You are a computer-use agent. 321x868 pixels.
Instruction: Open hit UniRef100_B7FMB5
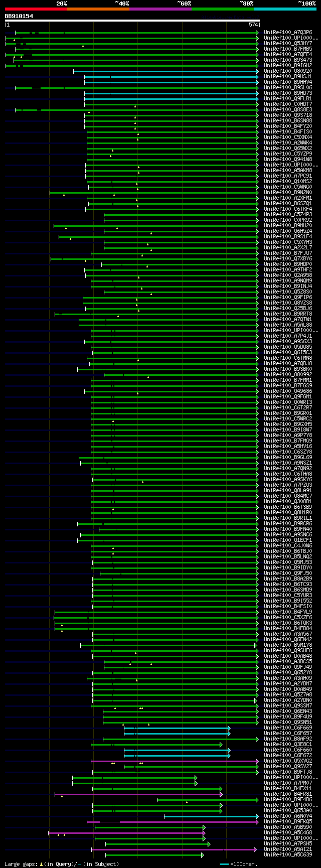[288, 49]
